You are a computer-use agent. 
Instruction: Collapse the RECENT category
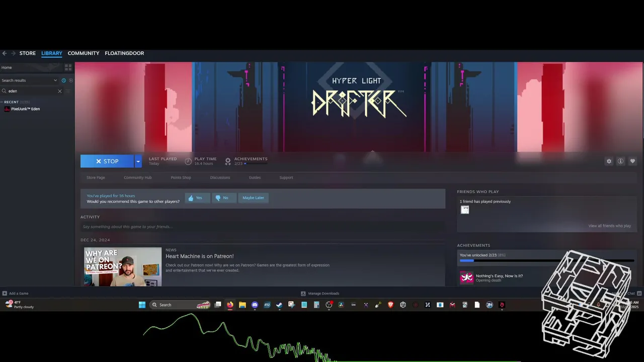[2, 102]
